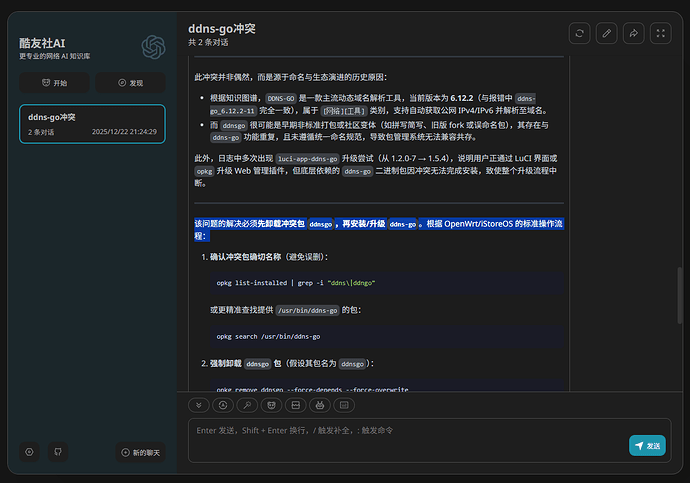
Task: Toggle fullscreen with the expand icon
Action: coord(661,33)
